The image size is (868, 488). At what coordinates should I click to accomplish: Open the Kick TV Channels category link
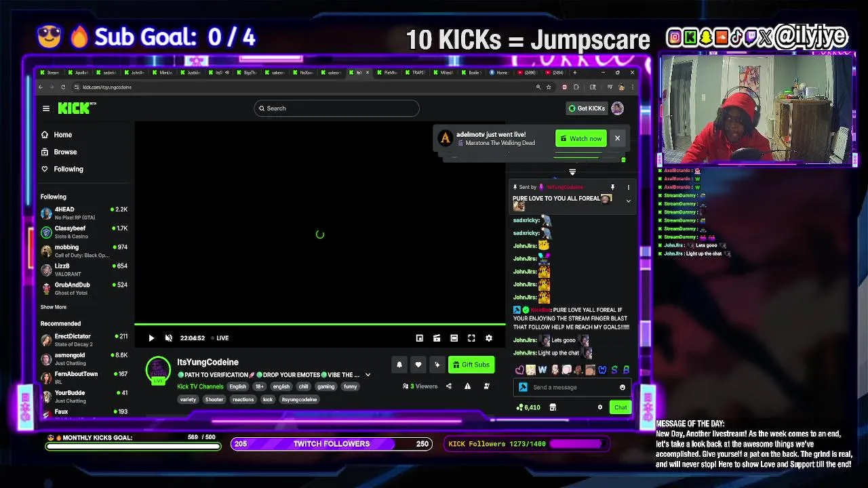tap(200, 386)
